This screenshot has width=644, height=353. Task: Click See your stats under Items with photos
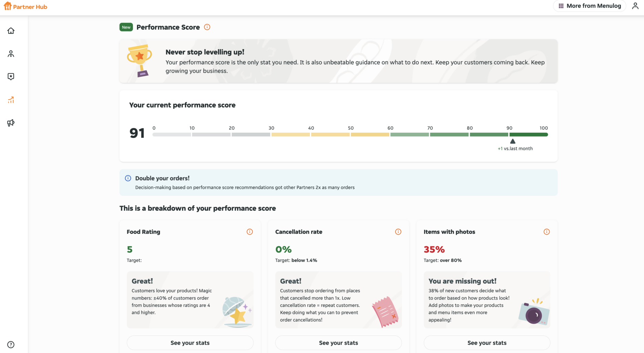click(487, 343)
